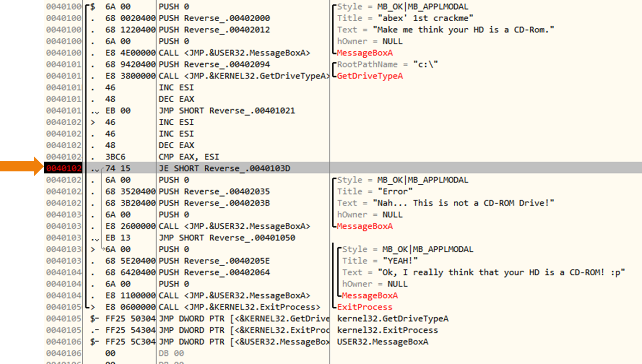Click the JMP SHORT Reverse_.00401021 instruction
The height and width of the screenshot is (364, 642).
(x=226, y=111)
